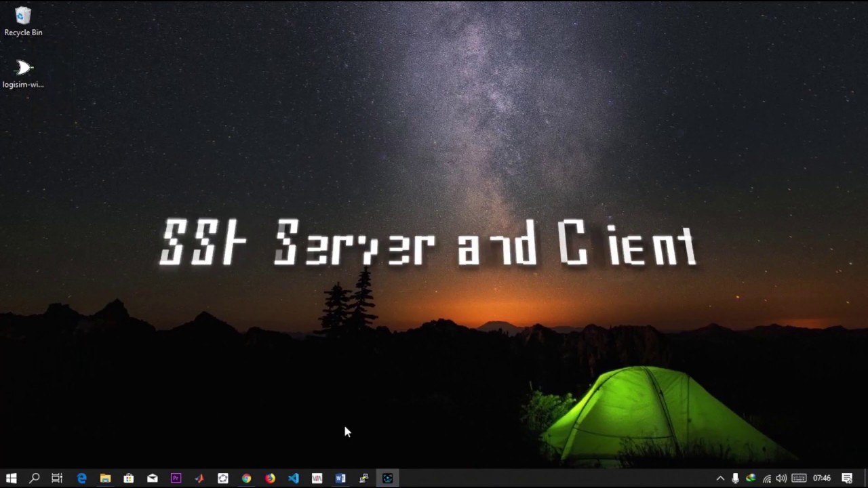Launch MATLAB from the taskbar
This screenshot has width=868, height=488.
click(x=199, y=479)
